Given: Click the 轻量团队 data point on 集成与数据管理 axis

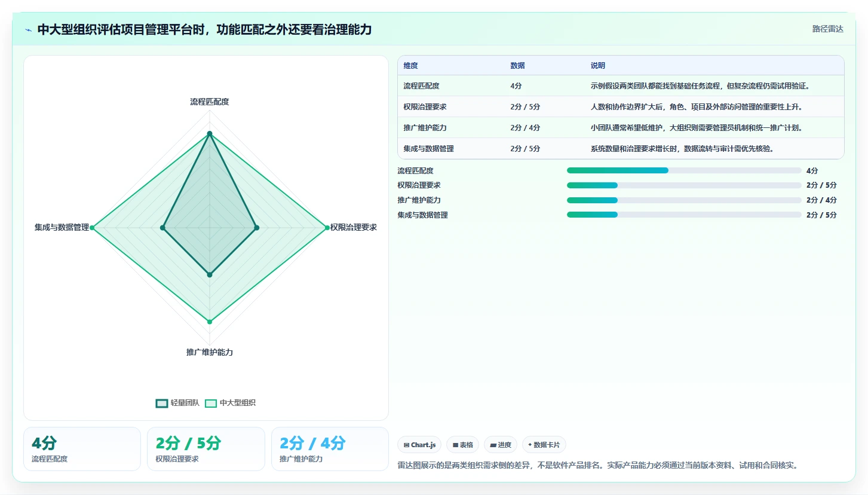Looking at the screenshot, I should [x=162, y=228].
